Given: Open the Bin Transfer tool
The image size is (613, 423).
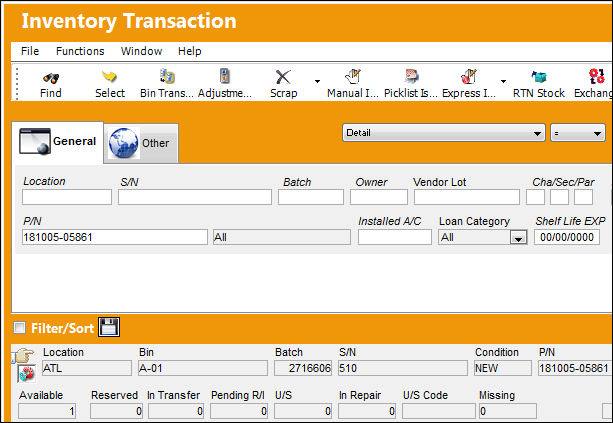Looking at the screenshot, I should [x=167, y=76].
